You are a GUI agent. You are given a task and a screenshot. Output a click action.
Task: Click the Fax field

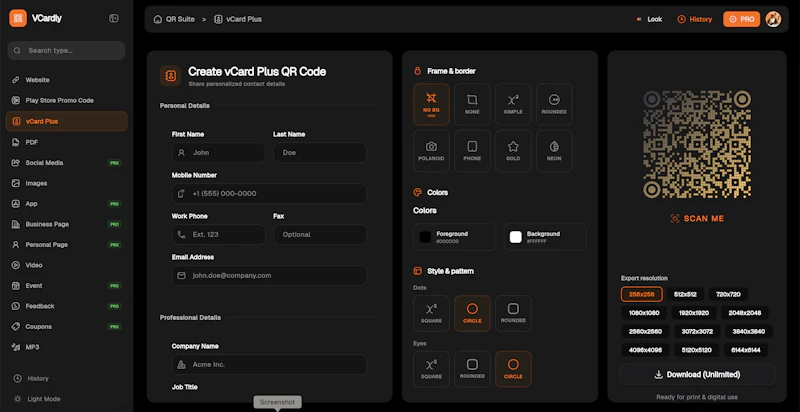(x=320, y=235)
